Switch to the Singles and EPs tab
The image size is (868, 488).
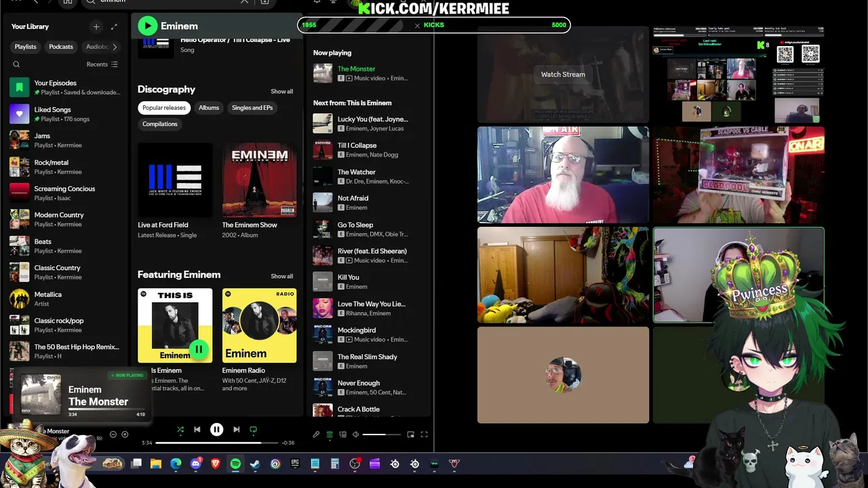252,108
